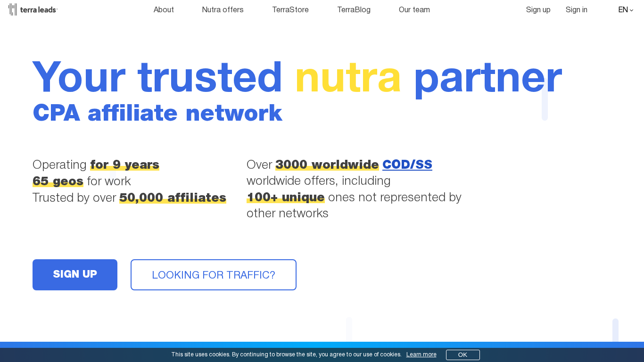Click the 3000 worldwide highlighted text

[327, 165]
